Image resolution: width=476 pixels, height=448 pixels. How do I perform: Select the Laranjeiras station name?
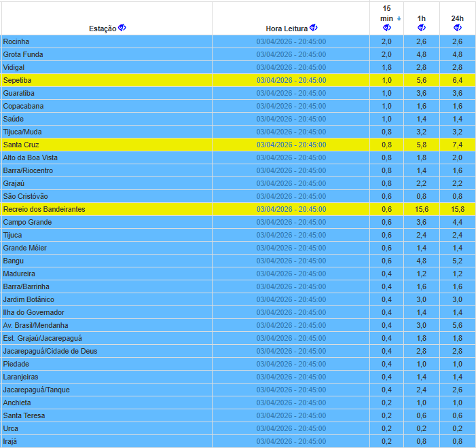(x=20, y=377)
